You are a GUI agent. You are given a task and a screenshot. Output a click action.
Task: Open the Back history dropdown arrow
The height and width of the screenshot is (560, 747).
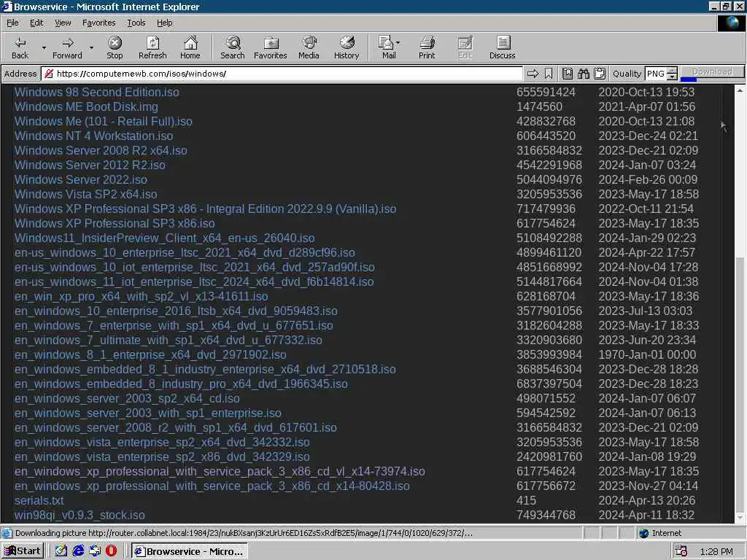point(44,47)
